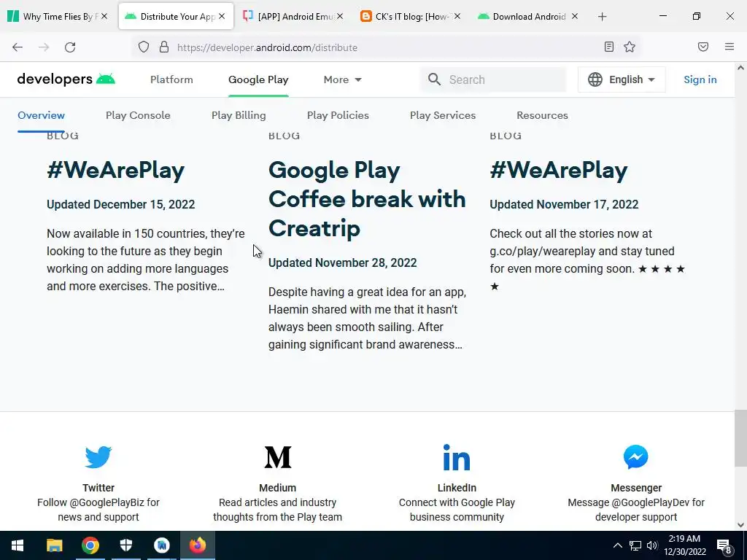The height and width of the screenshot is (560, 747).
Task: Close the CK's IT blog tab
Action: point(457,17)
